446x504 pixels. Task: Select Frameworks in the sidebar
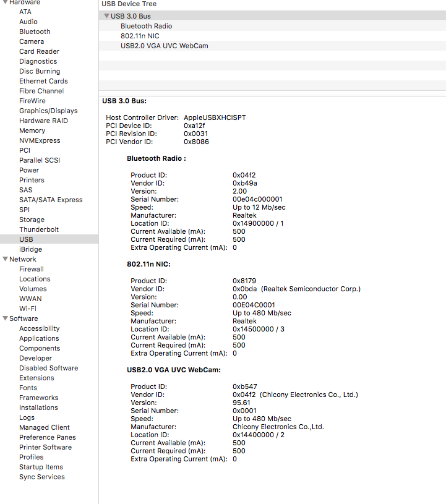[x=38, y=398]
